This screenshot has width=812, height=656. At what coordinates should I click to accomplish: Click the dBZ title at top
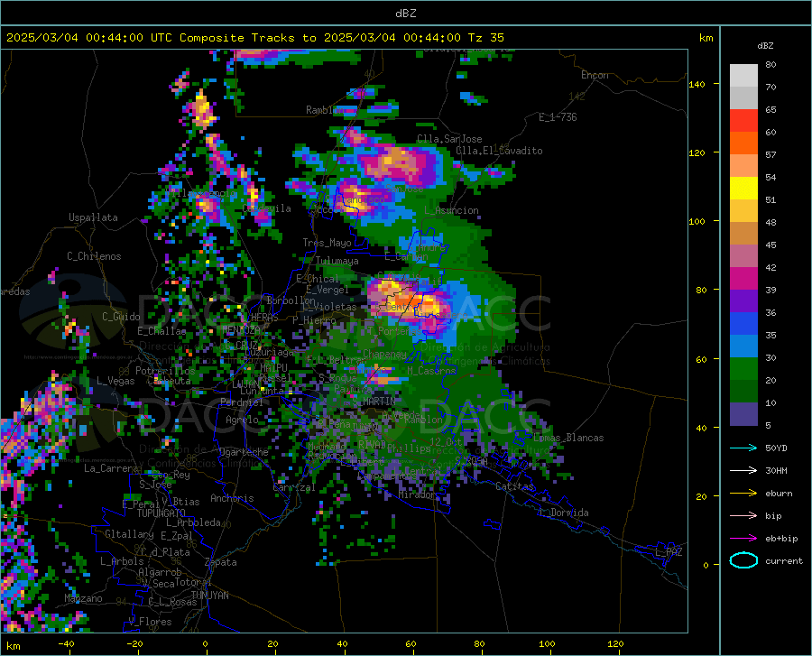[405, 14]
